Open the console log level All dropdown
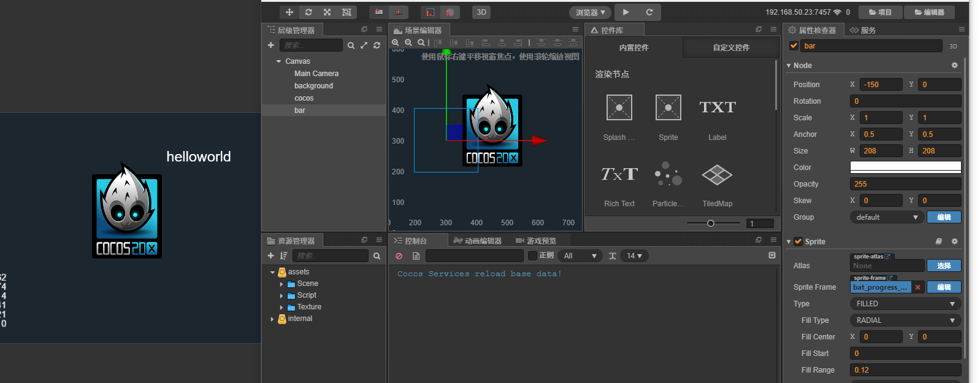980x383 pixels. click(580, 256)
